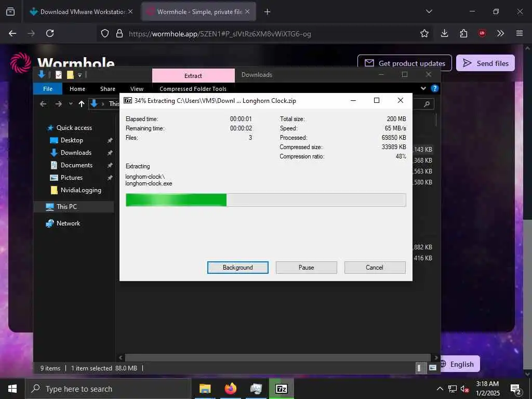The width and height of the screenshot is (532, 399).
Task: Open the Compressed Folder Tools tab
Action: click(x=193, y=89)
